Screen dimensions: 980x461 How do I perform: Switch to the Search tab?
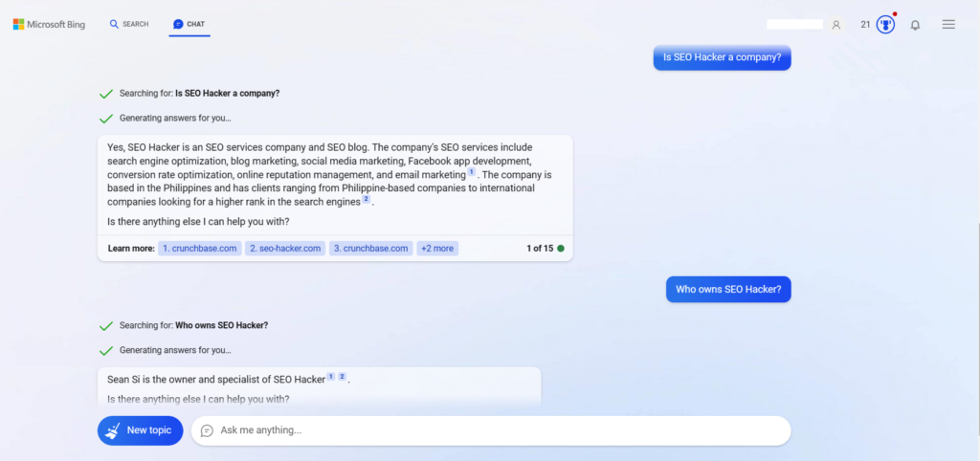pyautogui.click(x=129, y=24)
